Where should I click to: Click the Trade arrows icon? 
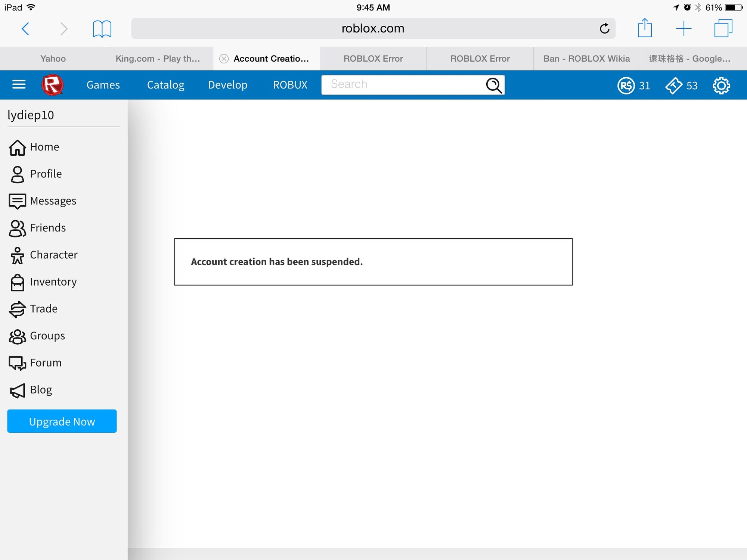tap(17, 309)
